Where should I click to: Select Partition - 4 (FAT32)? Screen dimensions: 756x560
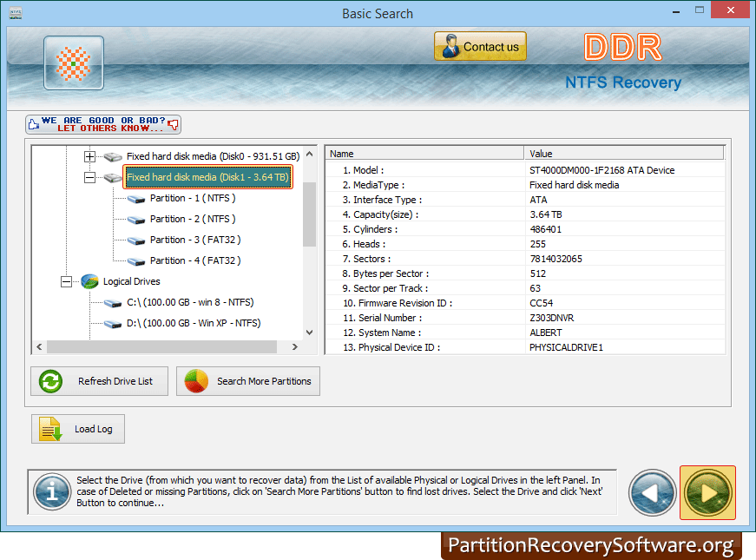point(195,260)
